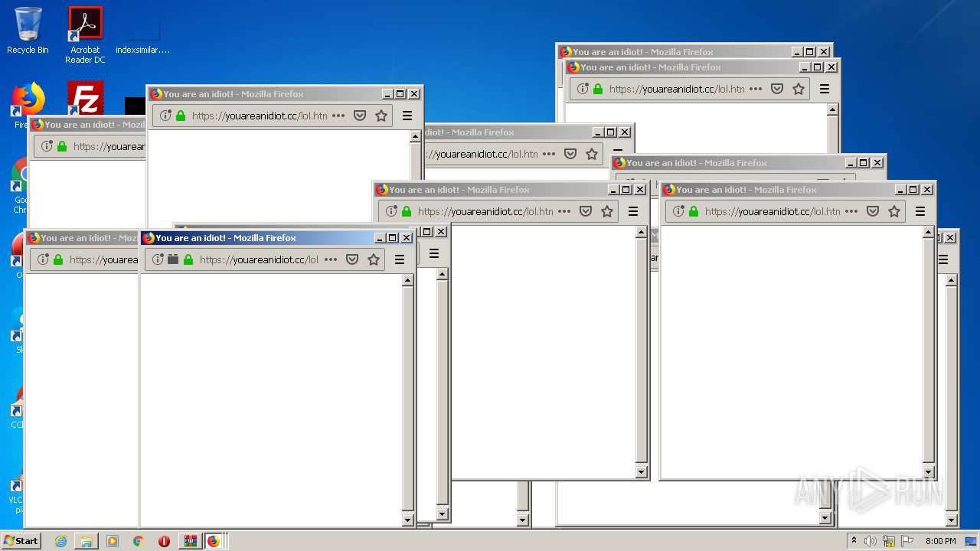Image resolution: width=980 pixels, height=551 pixels.
Task: Save to Pocket in the active Firefox window
Action: (x=352, y=259)
